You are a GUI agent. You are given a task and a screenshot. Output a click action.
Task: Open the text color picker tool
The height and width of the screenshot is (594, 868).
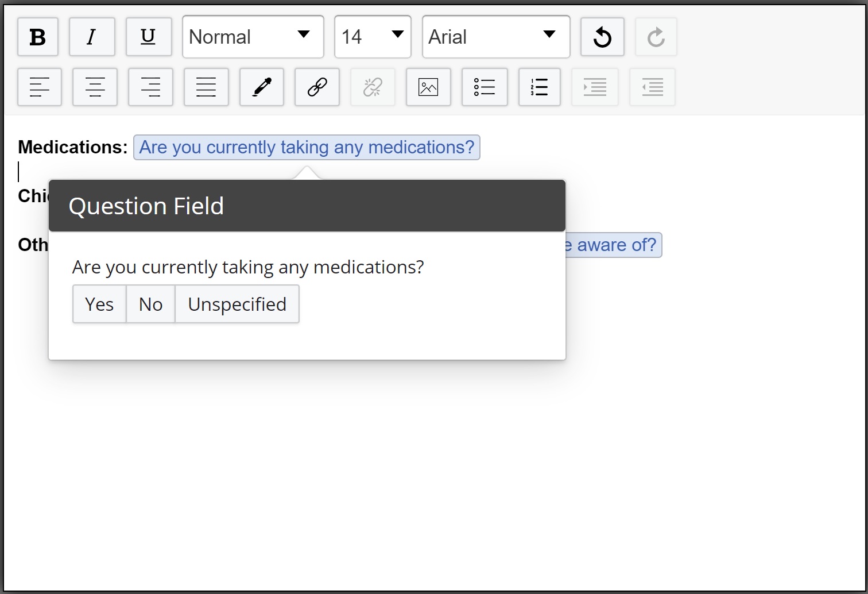(261, 87)
